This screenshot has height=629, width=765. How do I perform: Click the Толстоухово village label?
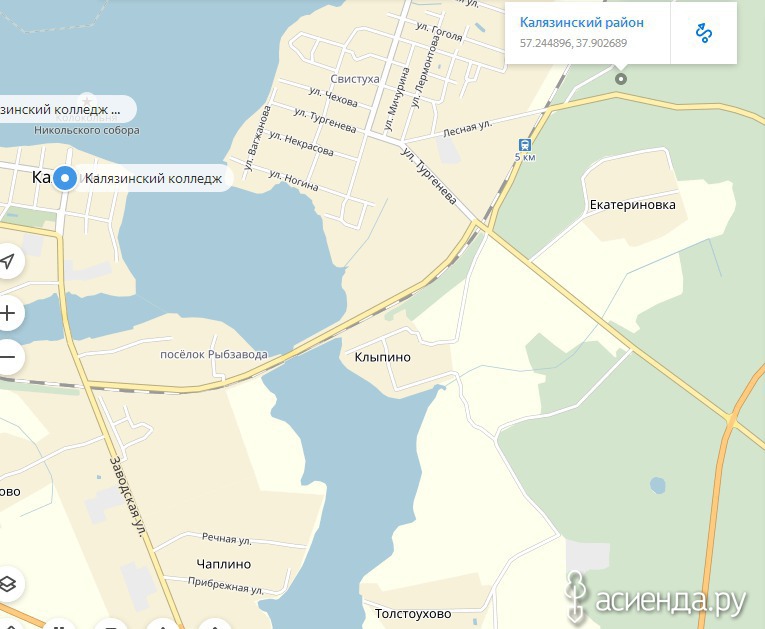point(413,614)
